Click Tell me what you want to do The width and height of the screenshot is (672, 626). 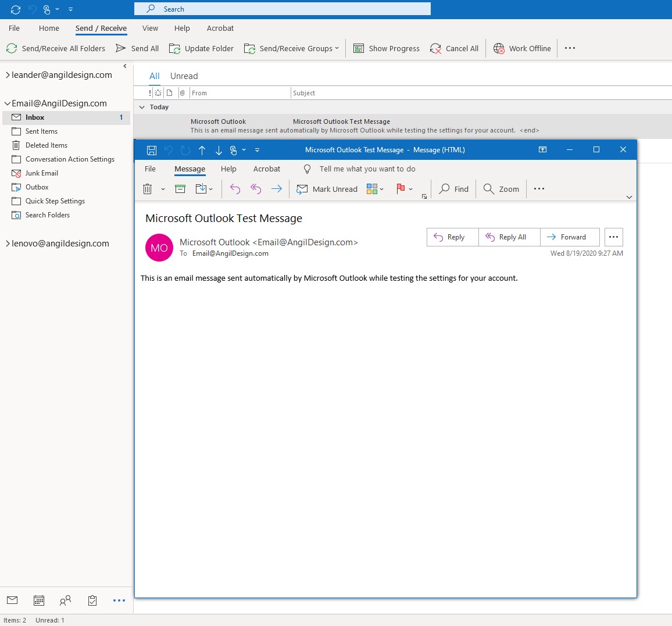(x=360, y=169)
